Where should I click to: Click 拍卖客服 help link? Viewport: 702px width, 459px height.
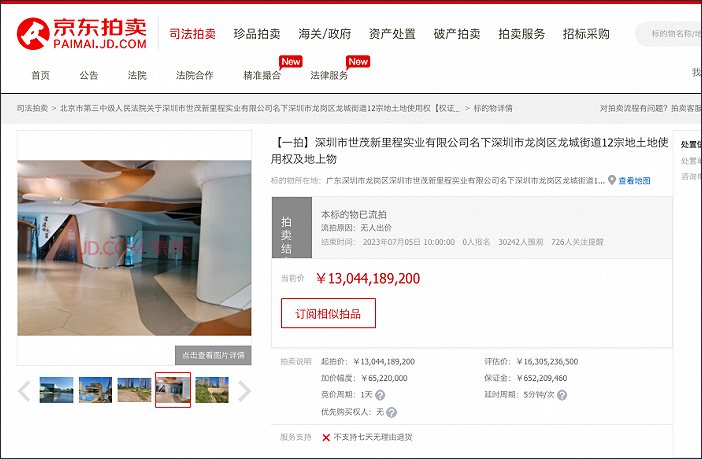point(686,108)
